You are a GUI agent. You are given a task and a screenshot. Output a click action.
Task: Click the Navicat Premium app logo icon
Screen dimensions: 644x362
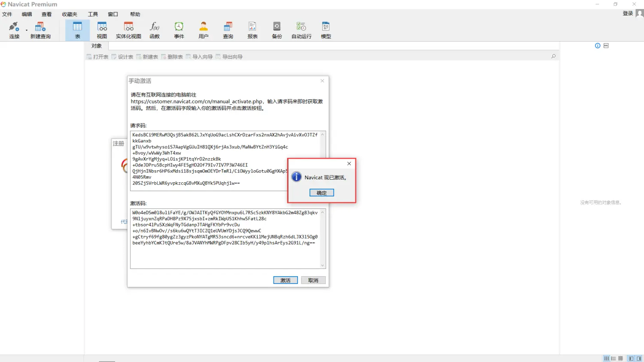pyautogui.click(x=3, y=4)
